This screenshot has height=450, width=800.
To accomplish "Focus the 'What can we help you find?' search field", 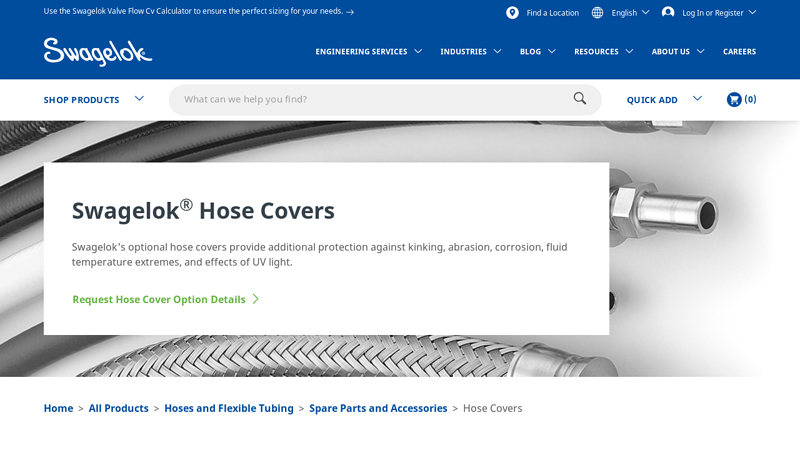I will pyautogui.click(x=385, y=99).
